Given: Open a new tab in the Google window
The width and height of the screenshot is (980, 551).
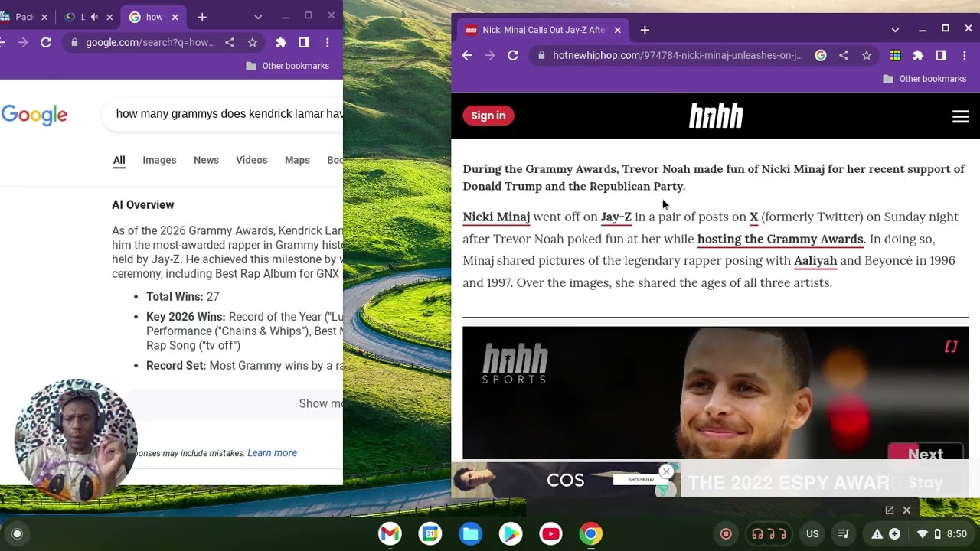Looking at the screenshot, I should point(202,17).
